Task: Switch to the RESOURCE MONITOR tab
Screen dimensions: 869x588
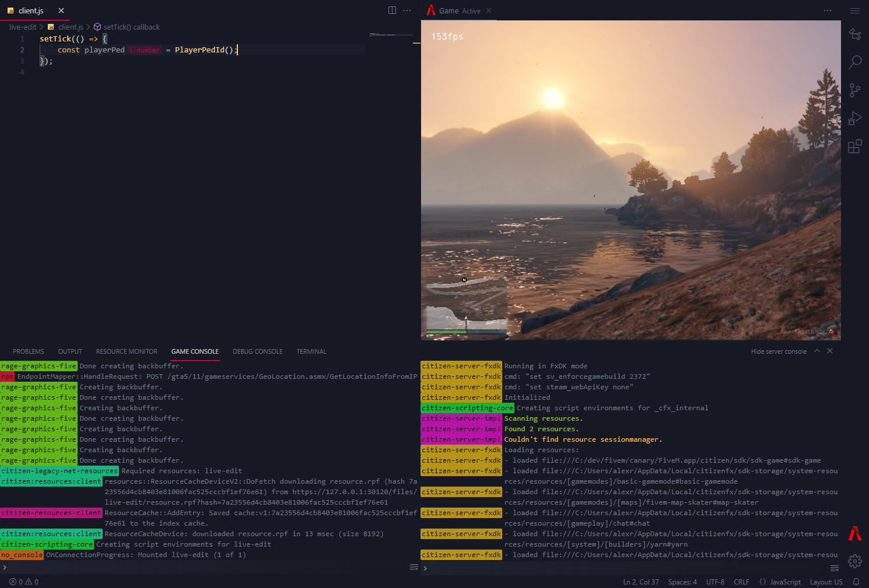Action: tap(126, 351)
